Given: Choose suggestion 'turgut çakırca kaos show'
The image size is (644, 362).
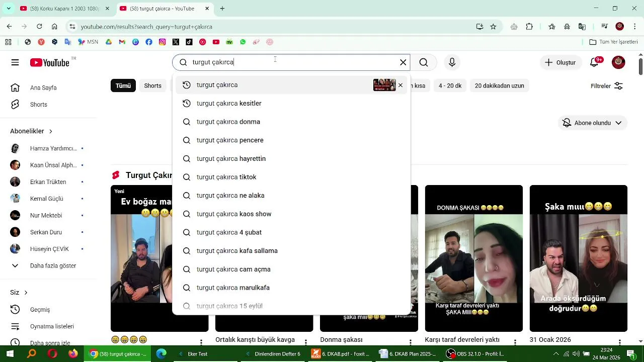Looking at the screenshot, I should pyautogui.click(x=291, y=214).
